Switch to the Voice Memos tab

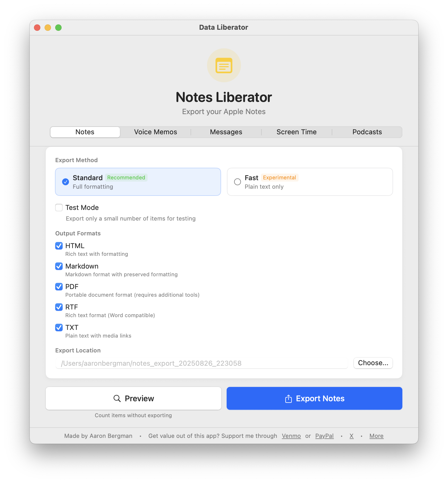pos(156,132)
